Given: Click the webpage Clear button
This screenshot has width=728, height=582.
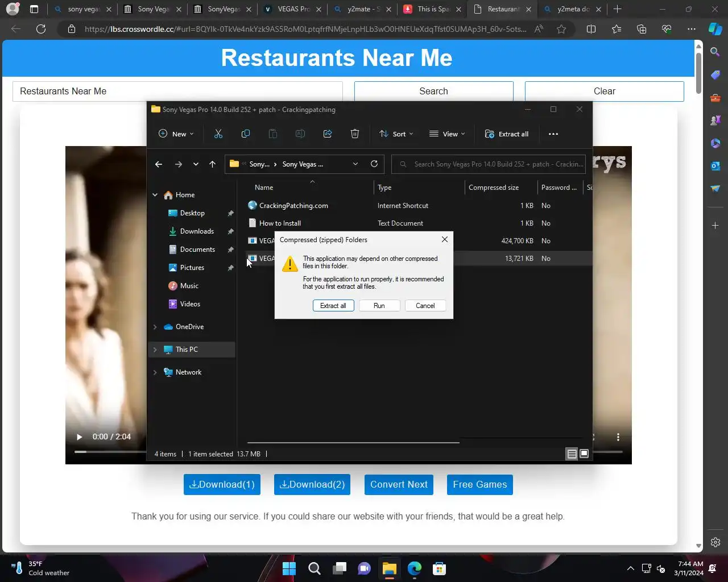Looking at the screenshot, I should (x=605, y=92).
